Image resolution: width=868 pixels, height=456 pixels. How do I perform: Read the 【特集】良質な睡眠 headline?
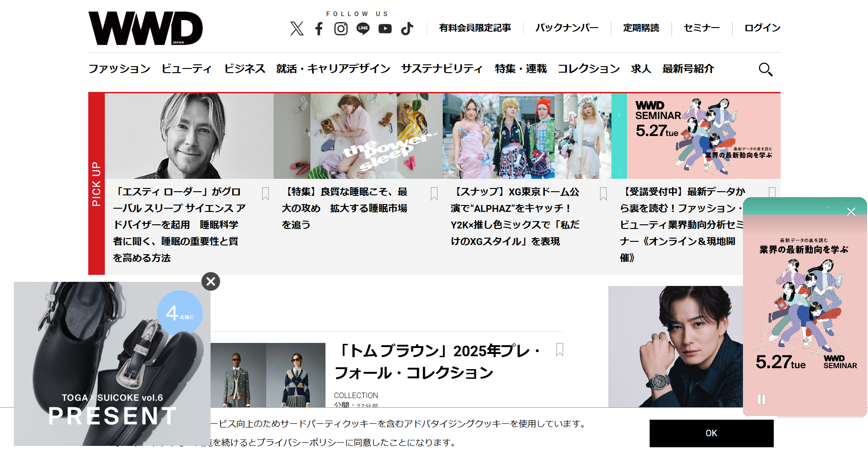click(346, 208)
